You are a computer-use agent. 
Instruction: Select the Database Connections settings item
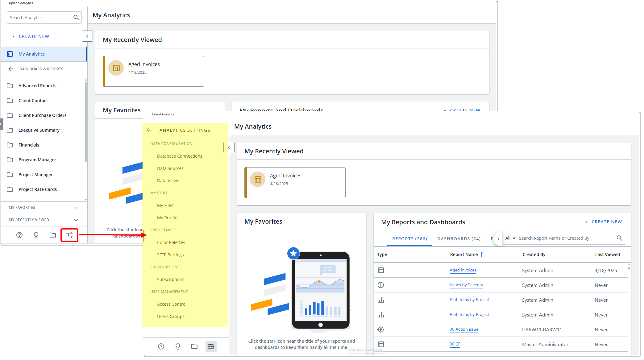tap(180, 156)
